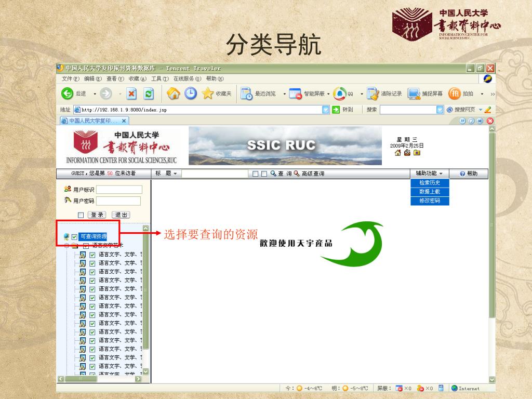Click the orange 拍拍 icon
532x399 pixels.
454,94
